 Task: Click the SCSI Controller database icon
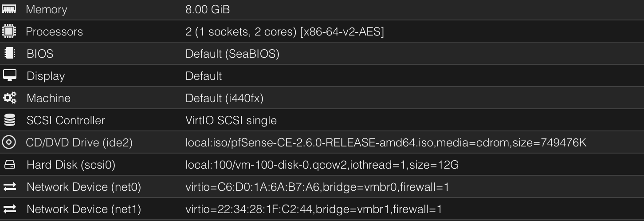[x=9, y=120]
